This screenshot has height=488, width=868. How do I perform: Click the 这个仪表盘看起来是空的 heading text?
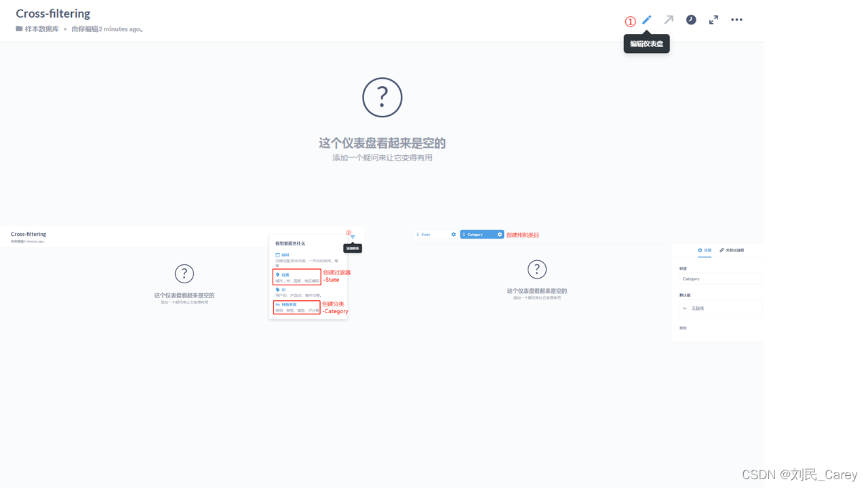(x=382, y=143)
